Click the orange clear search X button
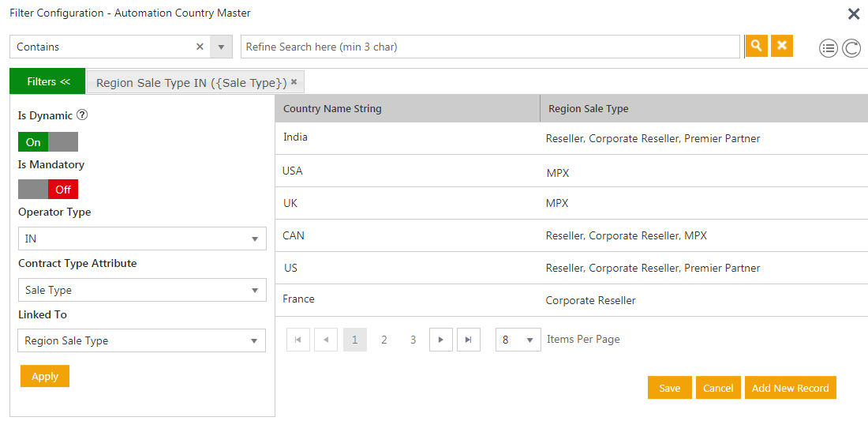This screenshot has height=421, width=868. [781, 46]
